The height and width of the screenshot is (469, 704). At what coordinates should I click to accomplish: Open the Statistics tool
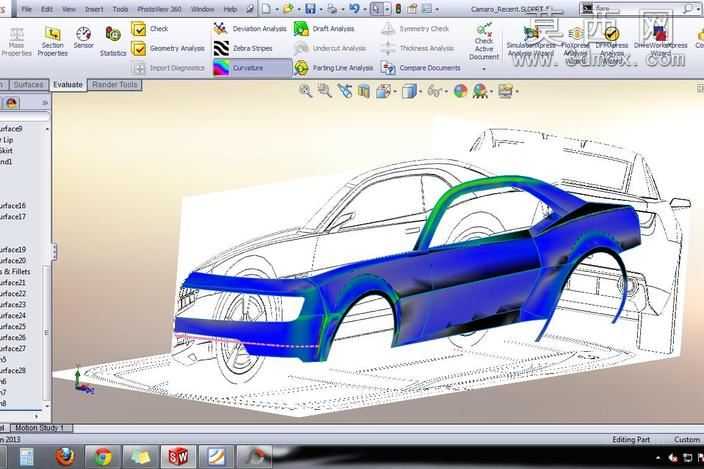[113, 42]
